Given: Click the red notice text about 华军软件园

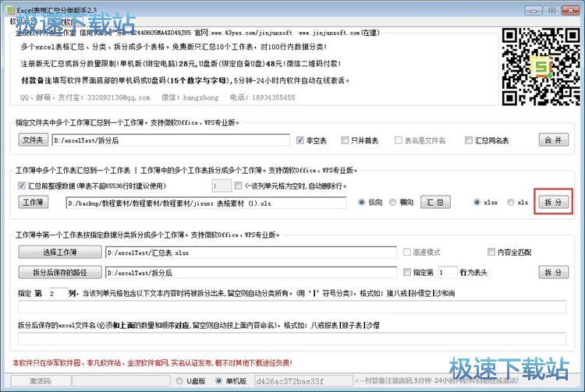Looking at the screenshot, I should click(x=152, y=362).
